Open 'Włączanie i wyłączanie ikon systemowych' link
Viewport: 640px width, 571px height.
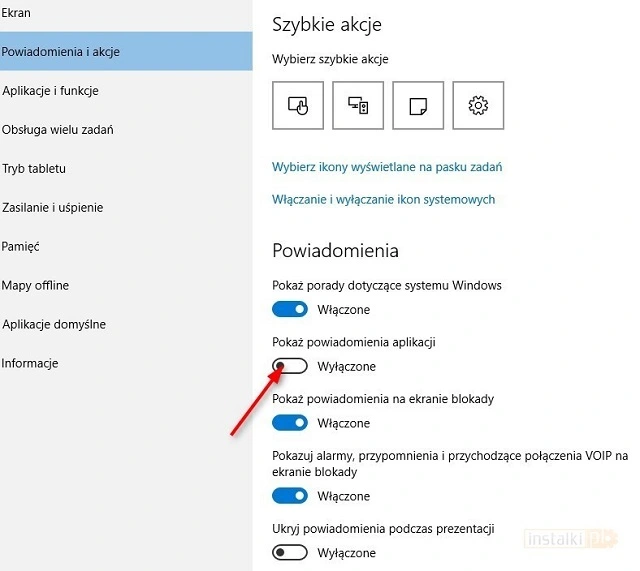coord(383,200)
